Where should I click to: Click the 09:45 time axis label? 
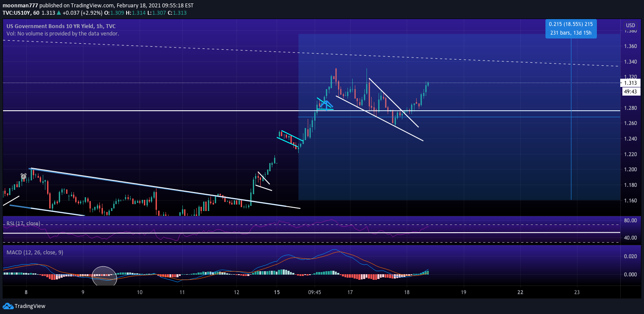pos(315,292)
